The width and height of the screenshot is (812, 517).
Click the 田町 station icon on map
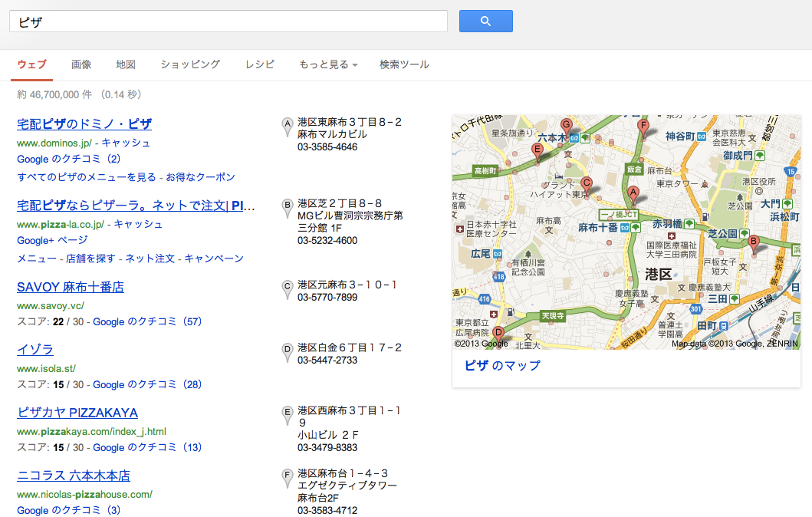coord(724,326)
